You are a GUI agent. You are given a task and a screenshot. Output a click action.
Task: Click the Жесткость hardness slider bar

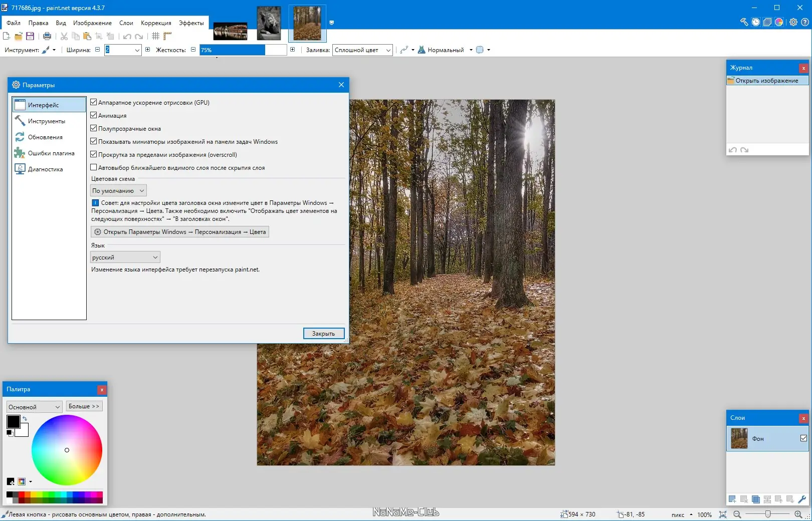tap(243, 50)
